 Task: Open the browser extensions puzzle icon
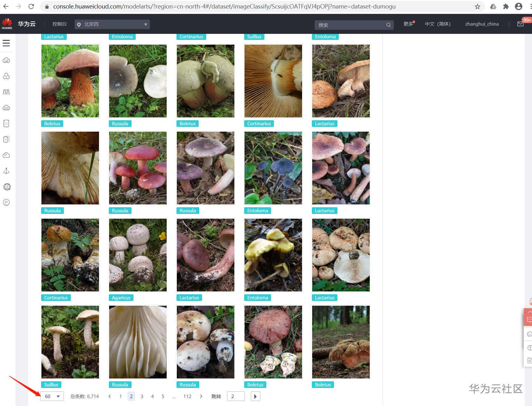click(506, 6)
